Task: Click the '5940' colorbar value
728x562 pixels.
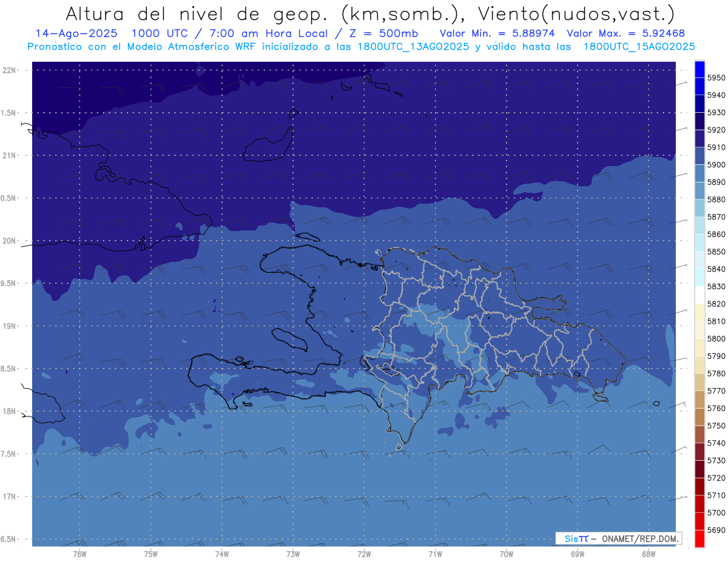Action: [716, 95]
